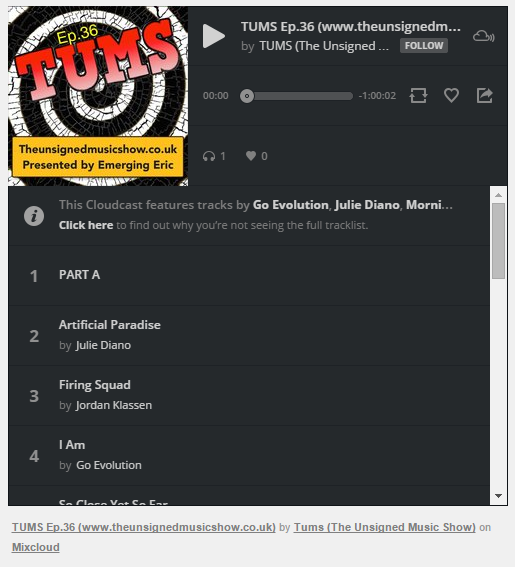This screenshot has width=515, height=567.
Task: Click the scroll up arrow in the tracklist
Action: coord(498,195)
